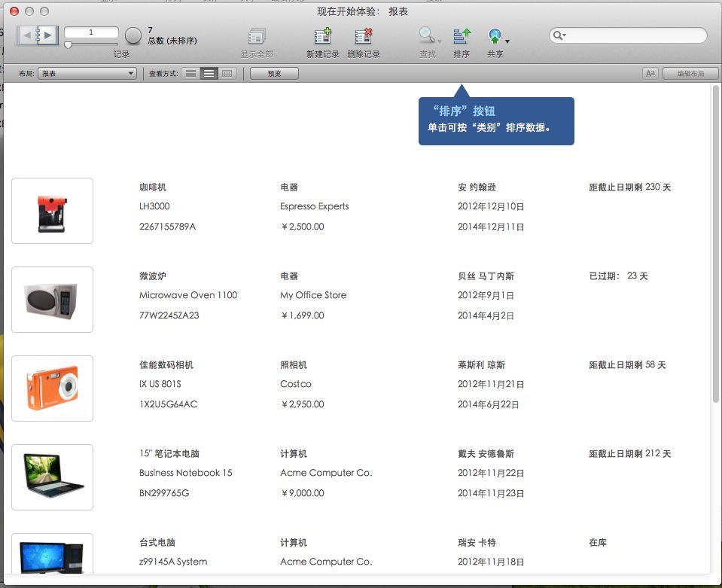722x588 pixels.
Task: Click the Sort (排序) toolbar icon
Action: pos(462,36)
